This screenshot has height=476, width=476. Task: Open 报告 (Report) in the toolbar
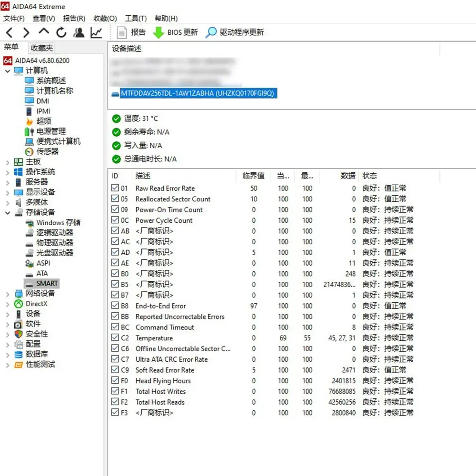[x=131, y=32]
